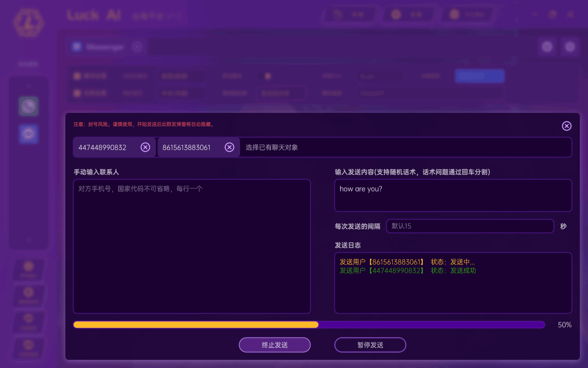Select the clock tool icon in the left sidebar
This screenshot has height=368, width=588.
[x=28, y=106]
